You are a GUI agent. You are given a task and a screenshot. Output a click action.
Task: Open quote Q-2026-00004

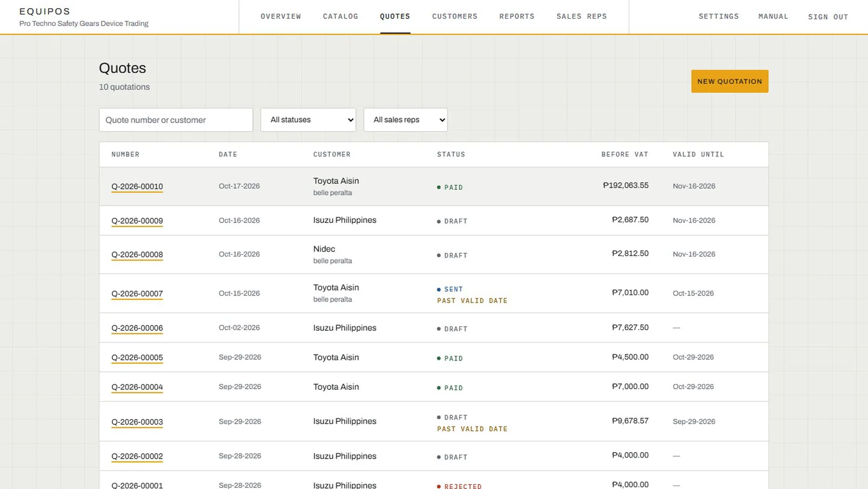[137, 387]
